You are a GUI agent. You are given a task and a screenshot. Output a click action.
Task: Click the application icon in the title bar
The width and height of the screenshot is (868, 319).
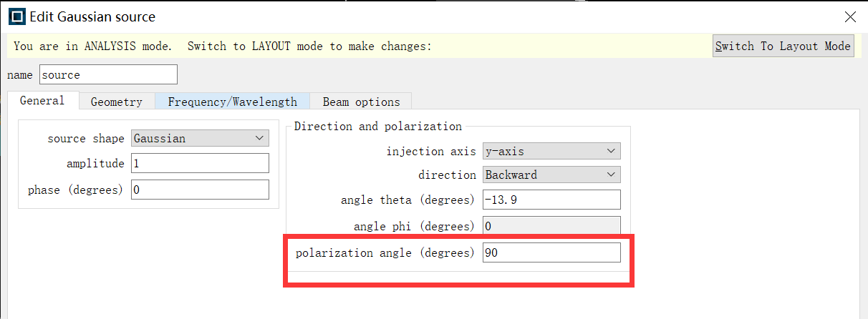16,16
